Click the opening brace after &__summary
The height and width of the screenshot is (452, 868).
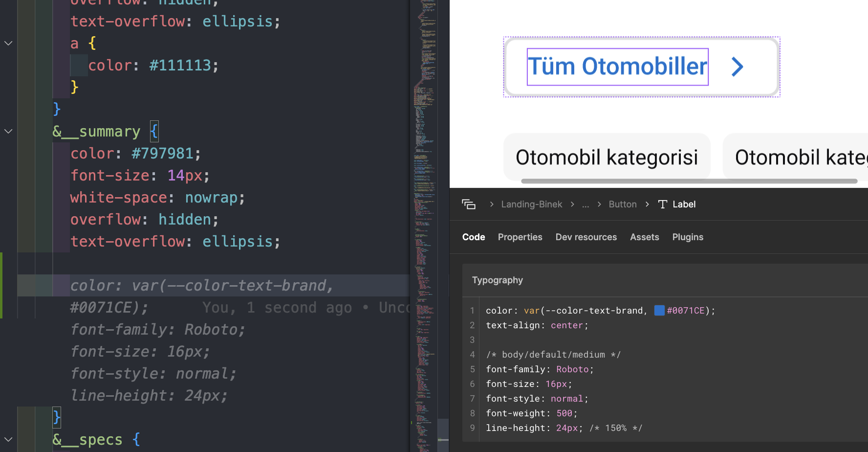(x=154, y=131)
